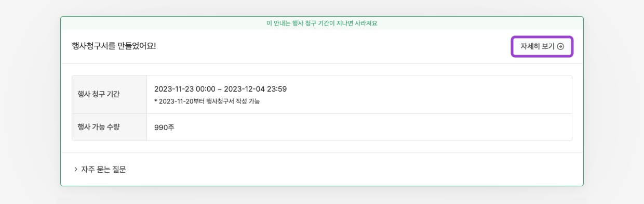The width and height of the screenshot is (644, 204).
Task: Select the 행사청구서를 만들었어요! heading
Action: click(x=114, y=45)
